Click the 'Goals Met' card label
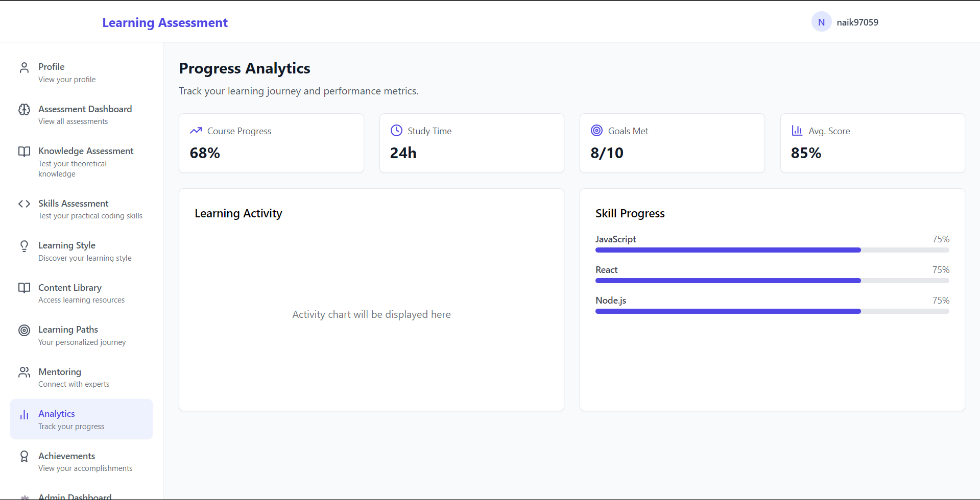980x500 pixels. [x=628, y=131]
